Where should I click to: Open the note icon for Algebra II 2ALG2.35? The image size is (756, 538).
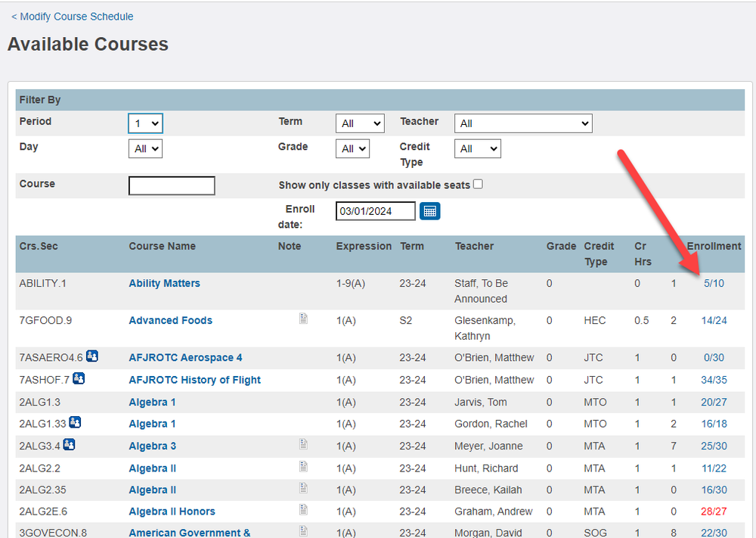tap(303, 488)
